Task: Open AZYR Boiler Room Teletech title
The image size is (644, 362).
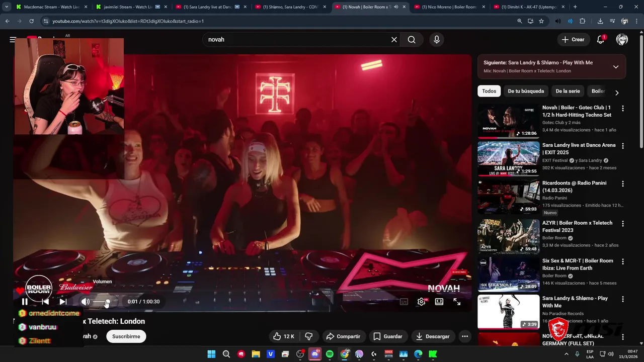Action: 577,226
